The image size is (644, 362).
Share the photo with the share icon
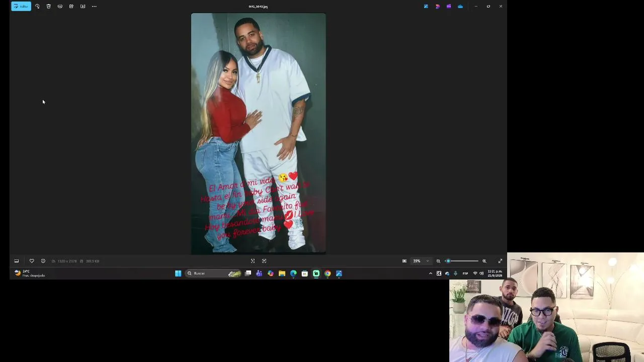pyautogui.click(x=71, y=7)
